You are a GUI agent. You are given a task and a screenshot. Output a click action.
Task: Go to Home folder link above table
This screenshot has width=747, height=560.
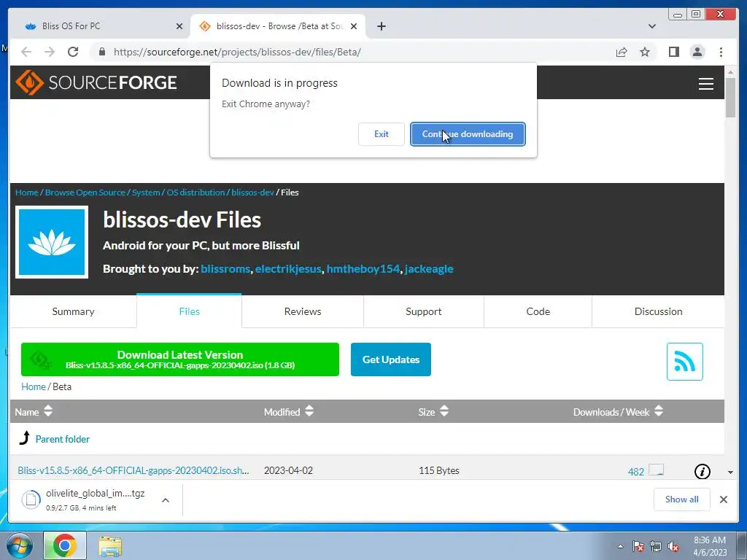(x=34, y=386)
